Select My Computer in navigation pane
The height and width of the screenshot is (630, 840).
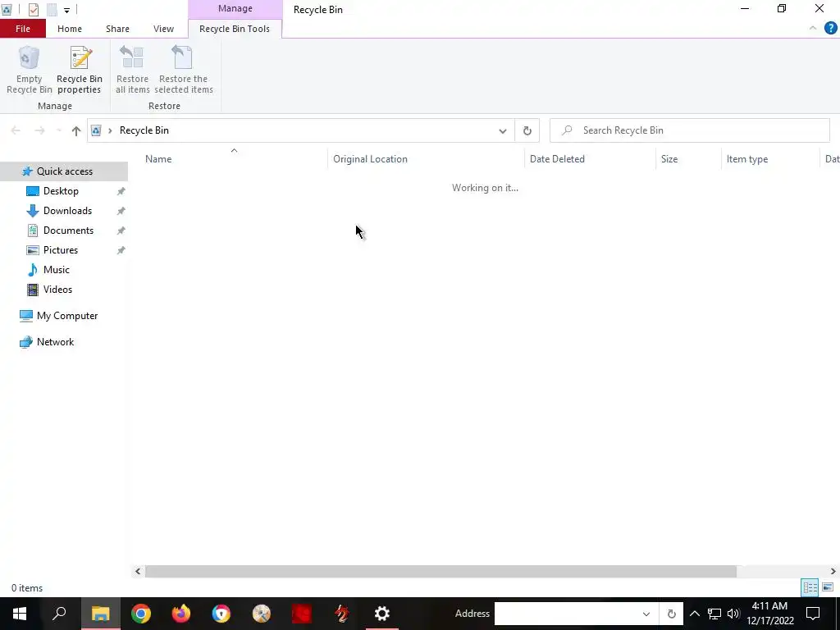(66, 316)
